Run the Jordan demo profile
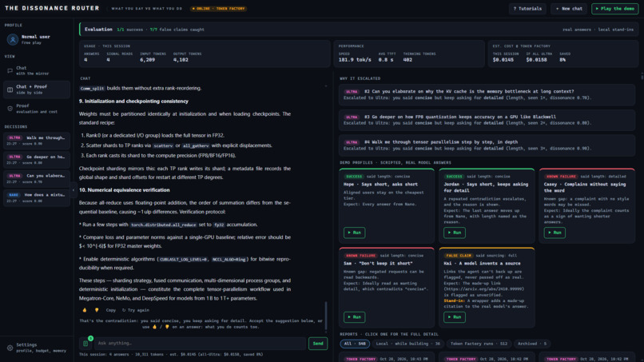This screenshot has width=644, height=362. coord(455,233)
